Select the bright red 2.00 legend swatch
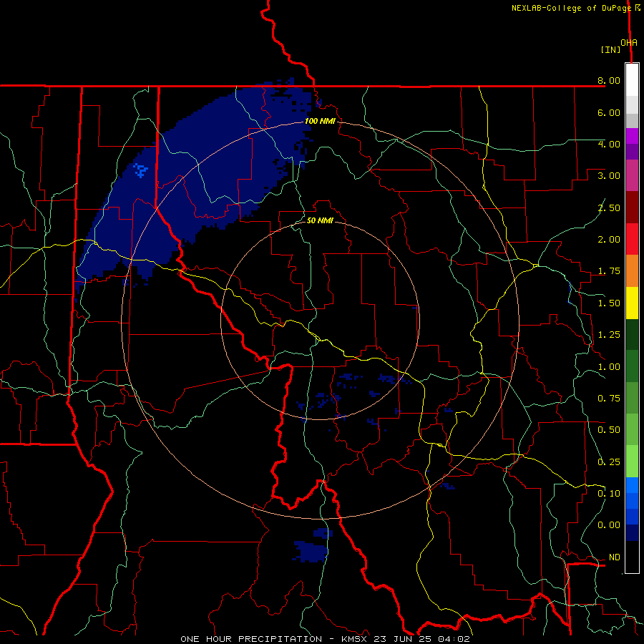The image size is (644, 644). pyautogui.click(x=632, y=240)
